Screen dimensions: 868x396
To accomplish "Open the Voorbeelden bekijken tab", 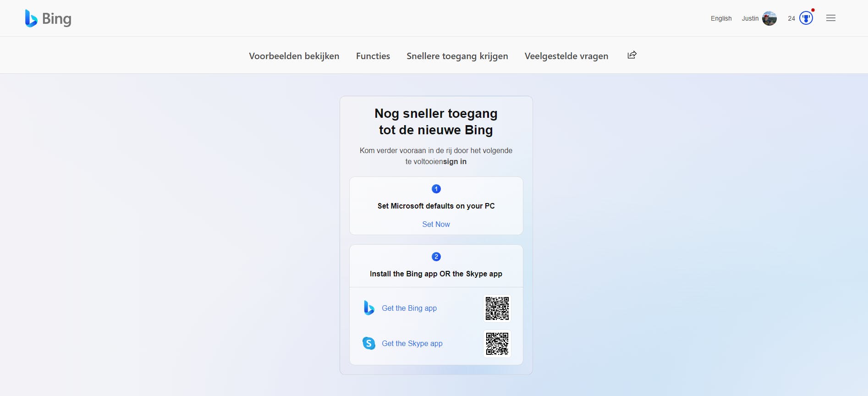I will tap(294, 56).
